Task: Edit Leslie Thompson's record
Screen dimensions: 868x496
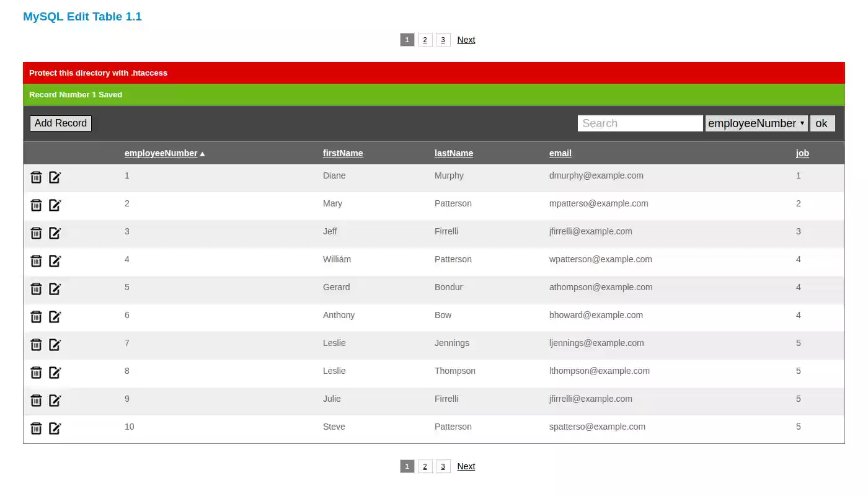Action: point(55,372)
